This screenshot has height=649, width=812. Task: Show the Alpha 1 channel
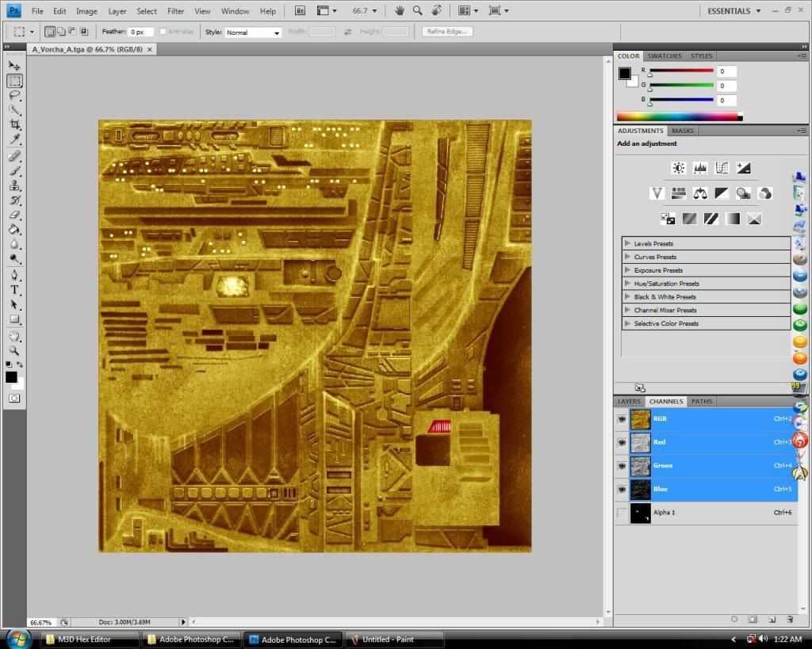[x=622, y=513]
